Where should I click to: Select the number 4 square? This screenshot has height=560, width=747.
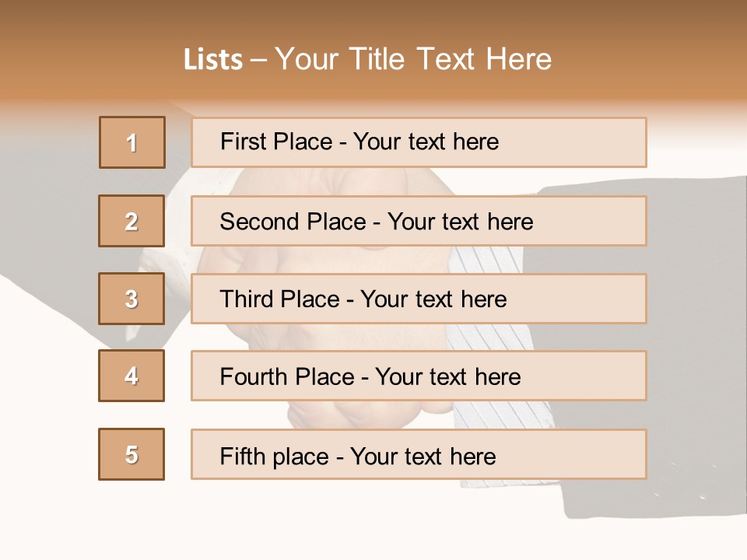coord(132,376)
